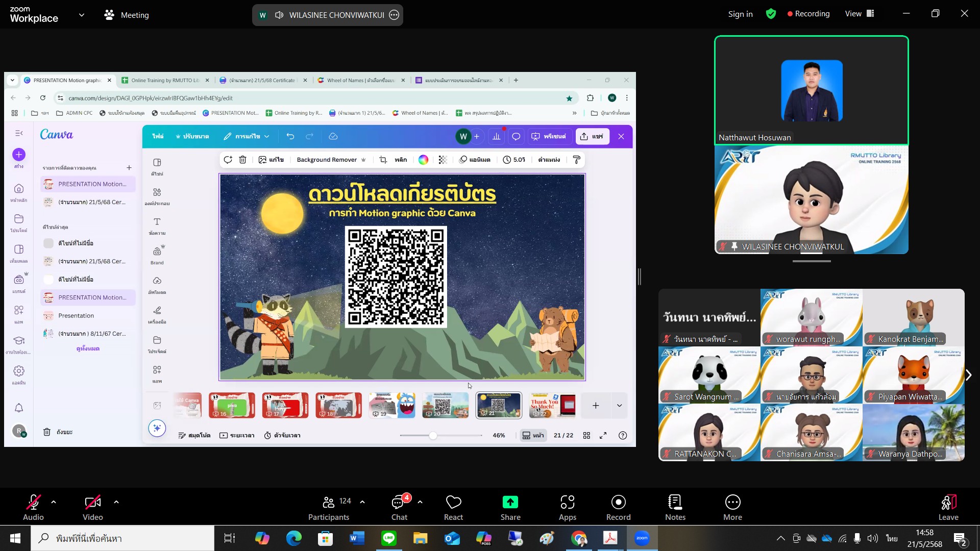Open Canva Draw tools panel
Image resolution: width=980 pixels, height=551 pixels.
(157, 314)
